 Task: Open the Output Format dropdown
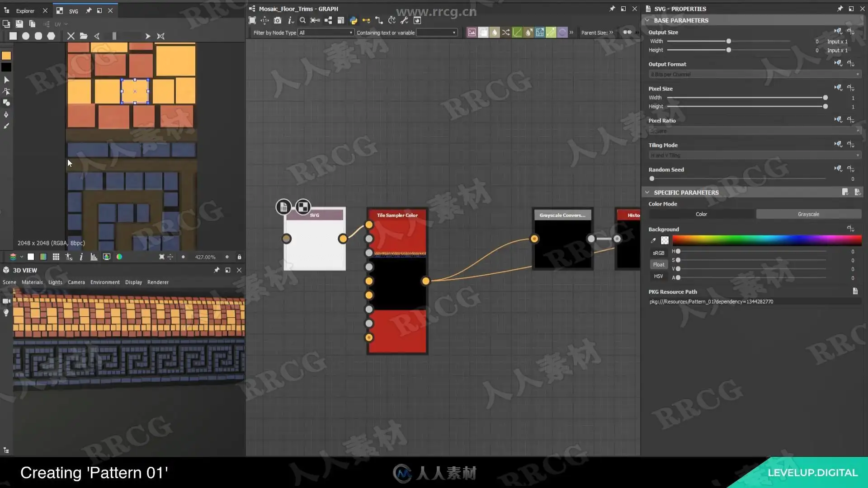(755, 74)
